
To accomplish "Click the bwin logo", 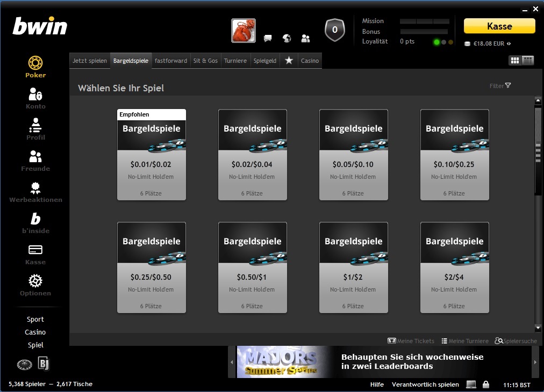I will 40,26.
